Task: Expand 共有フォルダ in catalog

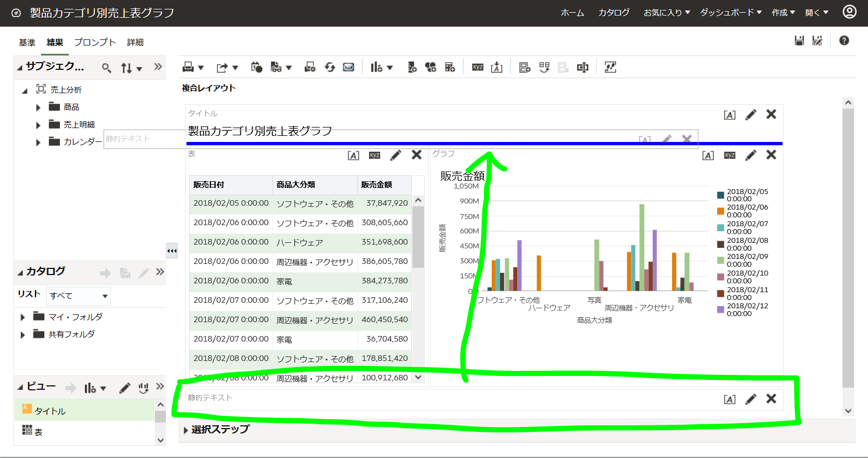Action: click(x=23, y=335)
